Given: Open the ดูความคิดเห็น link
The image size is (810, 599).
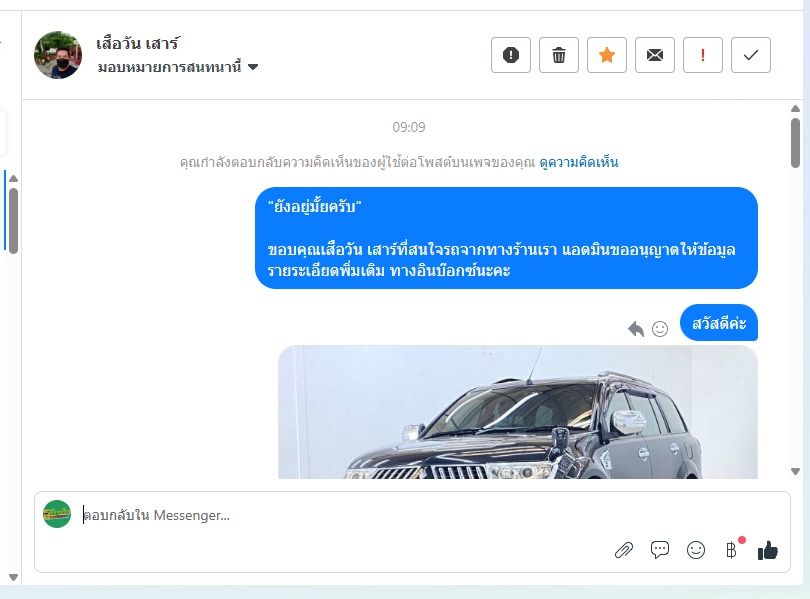Looking at the screenshot, I should tap(579, 162).
